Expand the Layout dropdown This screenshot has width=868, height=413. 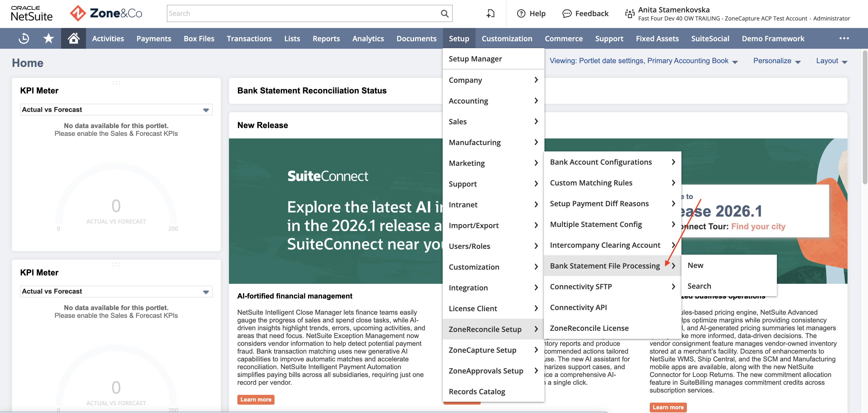[831, 61]
